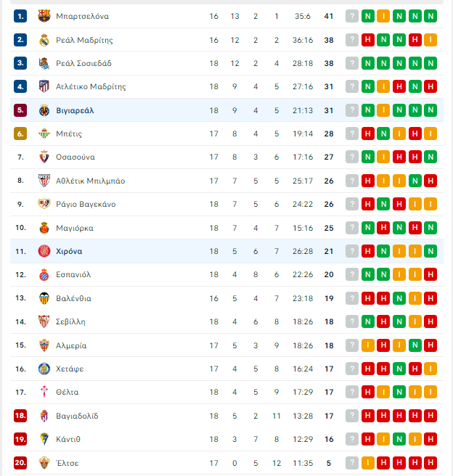453x476 pixels.
Task: Click the Valencia bat crest icon
Action: tap(44, 298)
